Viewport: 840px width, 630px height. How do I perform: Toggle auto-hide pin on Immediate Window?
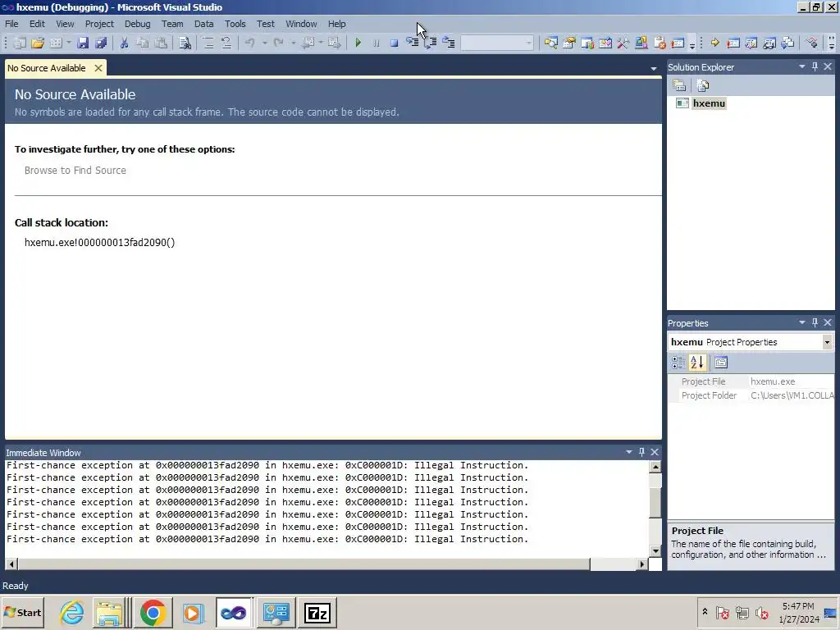click(x=641, y=452)
